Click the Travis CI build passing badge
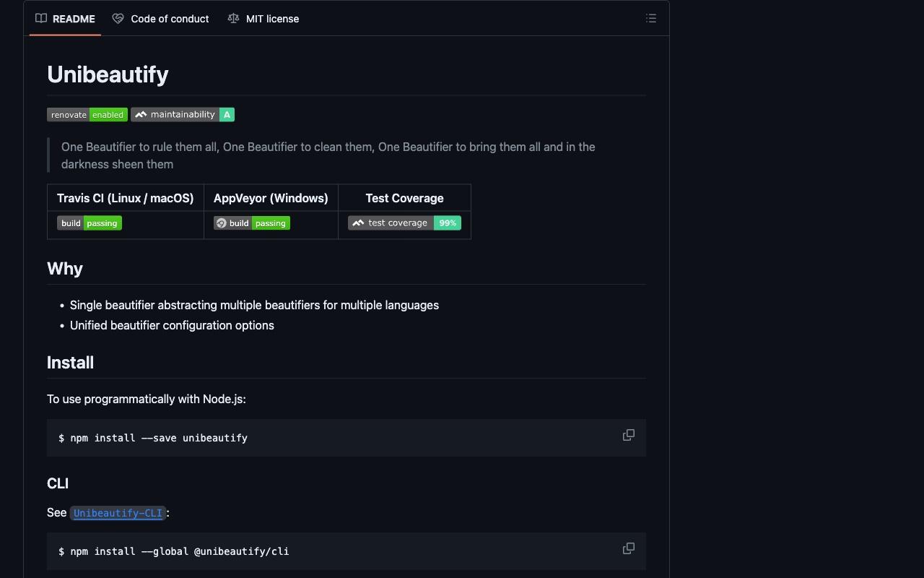Screen dimensions: 924x578 [90, 223]
